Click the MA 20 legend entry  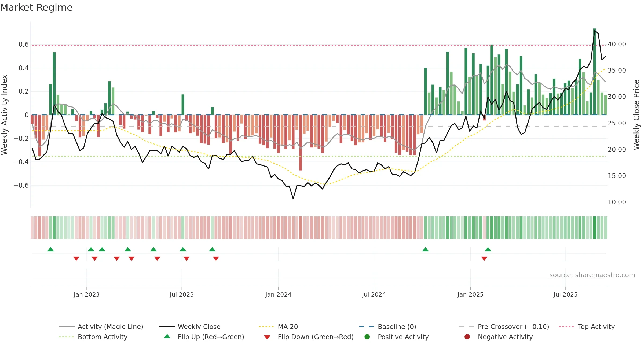279,327
